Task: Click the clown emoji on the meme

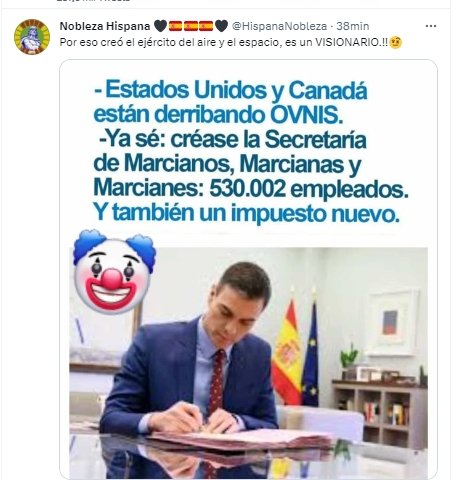Action: (x=114, y=272)
